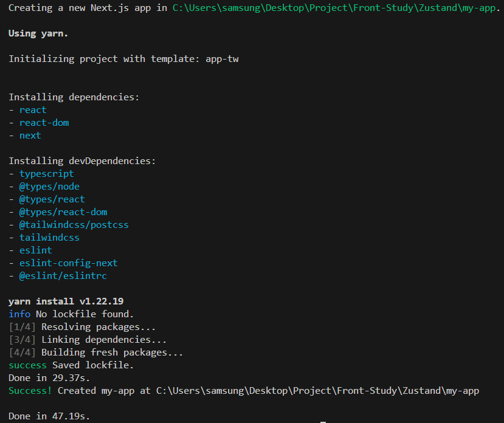
Task: Click the 'Installing devDependencies:' heading
Action: click(82, 160)
